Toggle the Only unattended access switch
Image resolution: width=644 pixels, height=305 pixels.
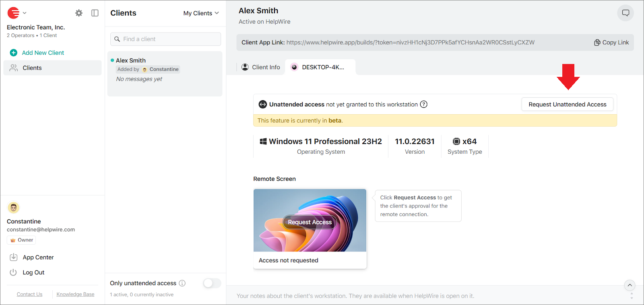212,283
